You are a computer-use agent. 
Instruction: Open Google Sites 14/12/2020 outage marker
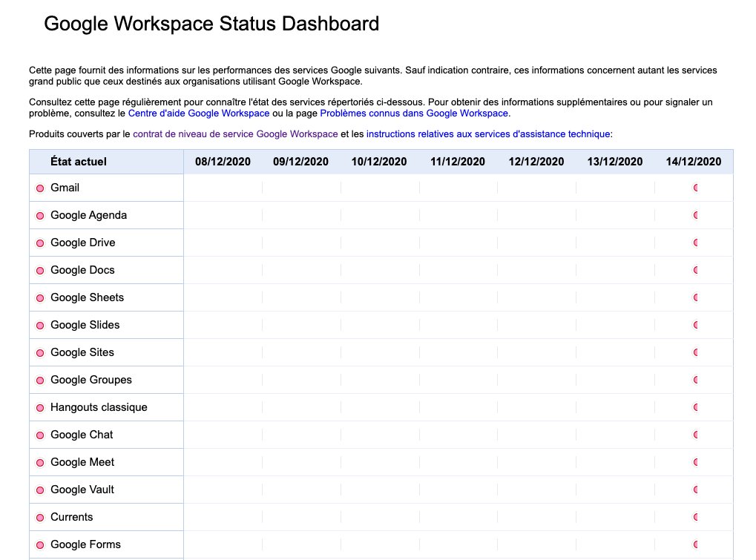[x=695, y=353]
